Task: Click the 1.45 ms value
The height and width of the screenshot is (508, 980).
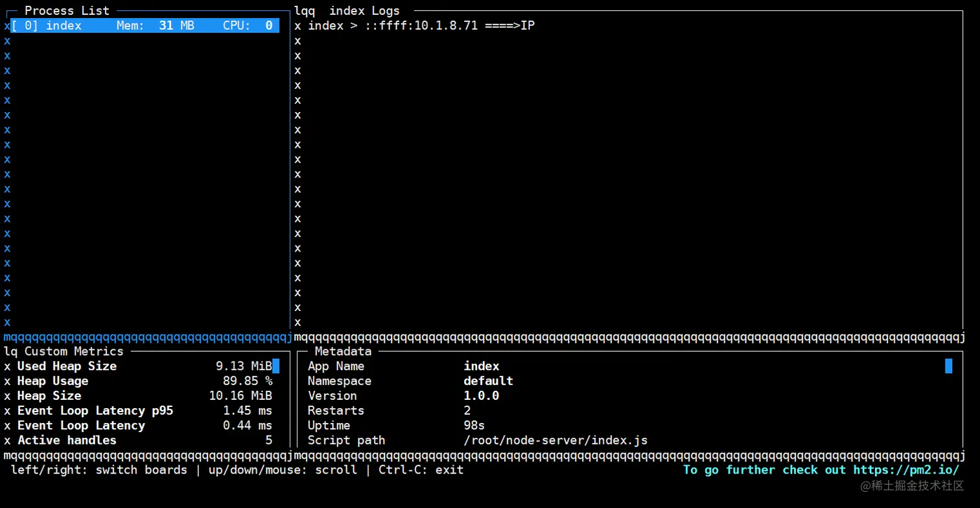Action: [248, 411]
